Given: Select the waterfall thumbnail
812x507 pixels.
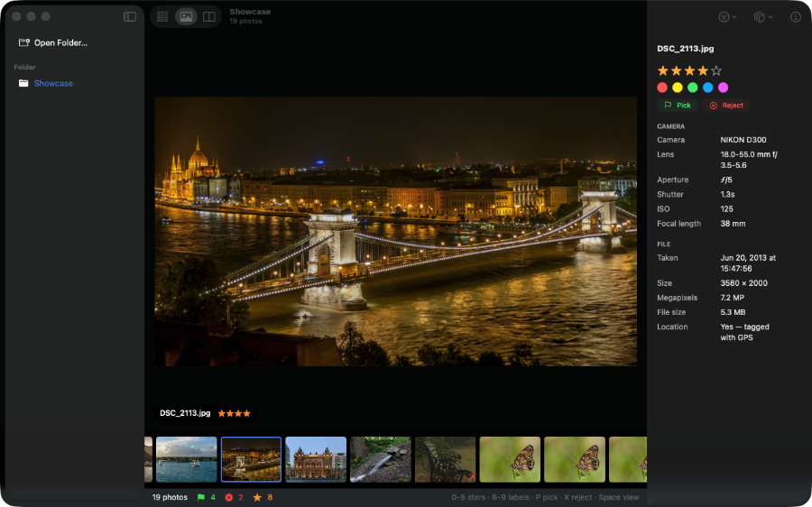Looking at the screenshot, I should point(381,459).
